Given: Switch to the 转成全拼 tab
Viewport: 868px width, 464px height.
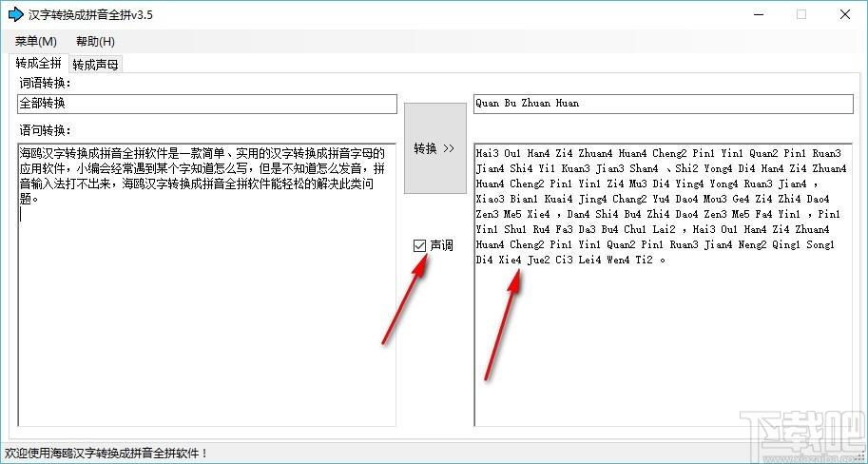Looking at the screenshot, I should click(38, 63).
